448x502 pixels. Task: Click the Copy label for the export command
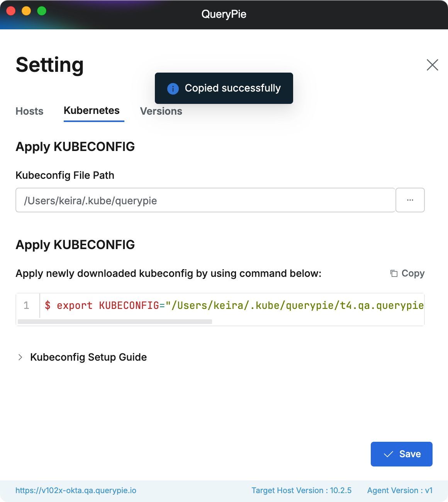pyautogui.click(x=413, y=273)
